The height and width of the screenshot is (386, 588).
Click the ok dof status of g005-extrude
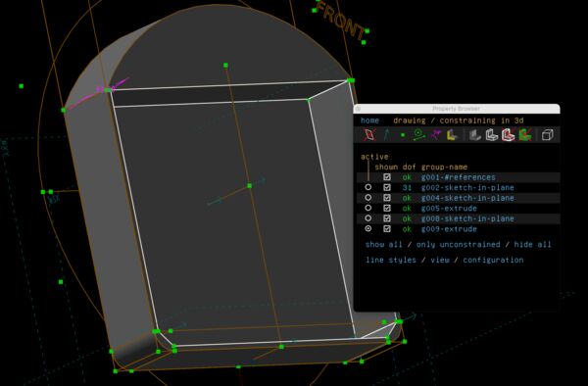(x=407, y=209)
